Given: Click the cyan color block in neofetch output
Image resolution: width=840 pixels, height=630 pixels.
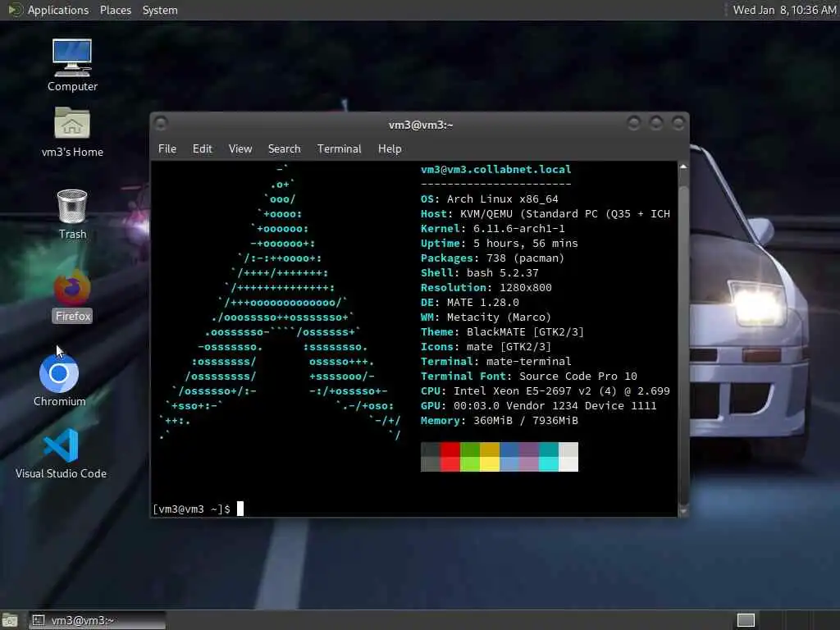Looking at the screenshot, I should 549,457.
